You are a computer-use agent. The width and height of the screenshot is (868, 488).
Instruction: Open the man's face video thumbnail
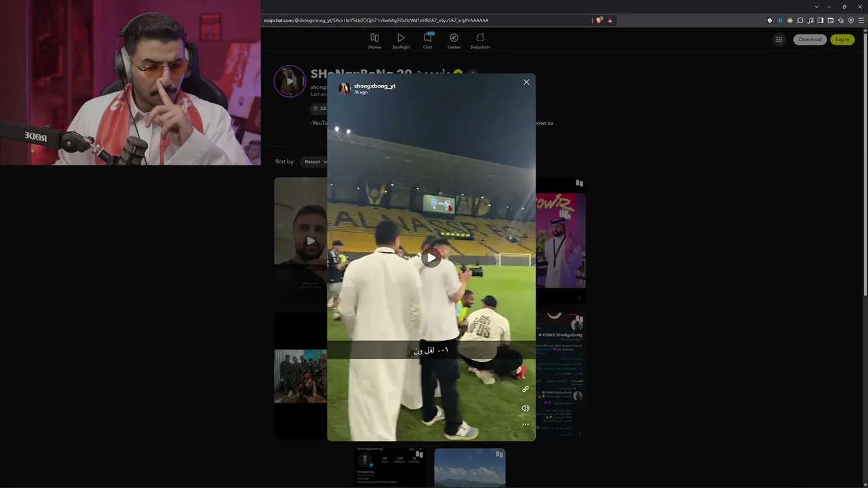(x=300, y=240)
